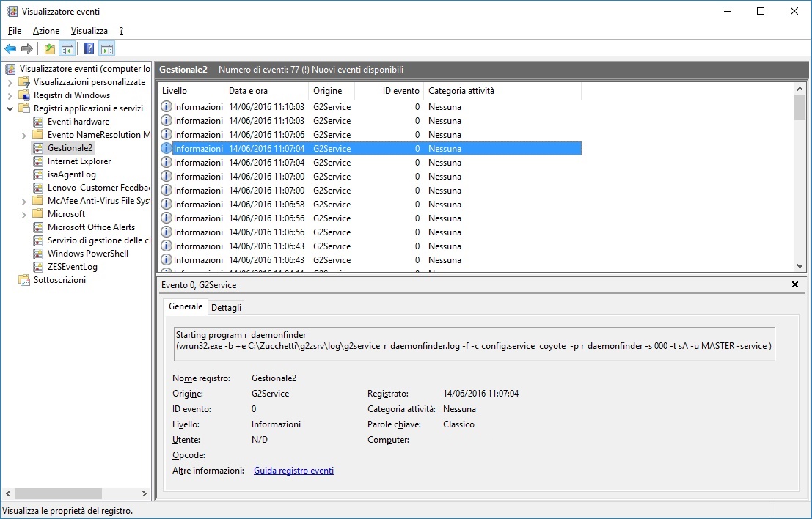Click the Sottoscrizioni icon in tree
This screenshot has height=519, width=812.
coord(24,280)
